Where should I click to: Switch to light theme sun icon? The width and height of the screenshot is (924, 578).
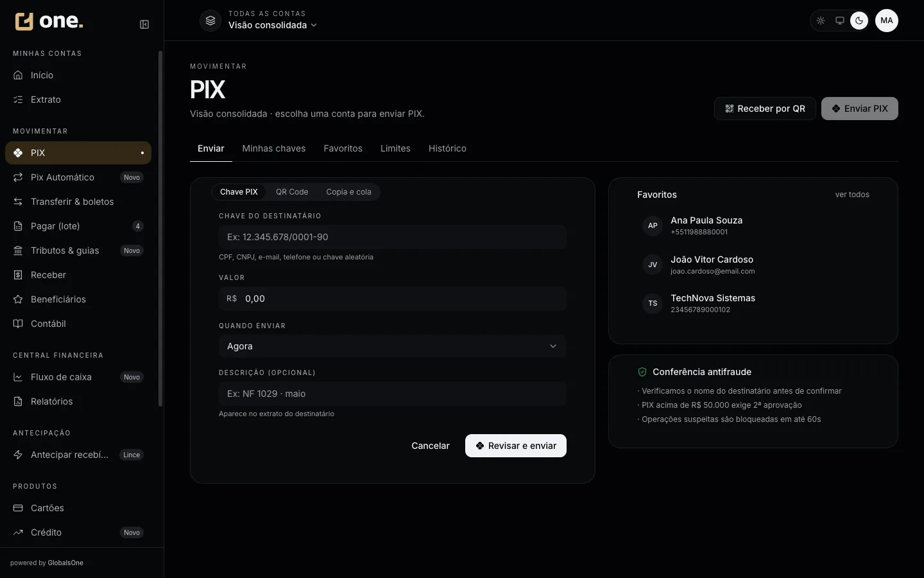[821, 21]
